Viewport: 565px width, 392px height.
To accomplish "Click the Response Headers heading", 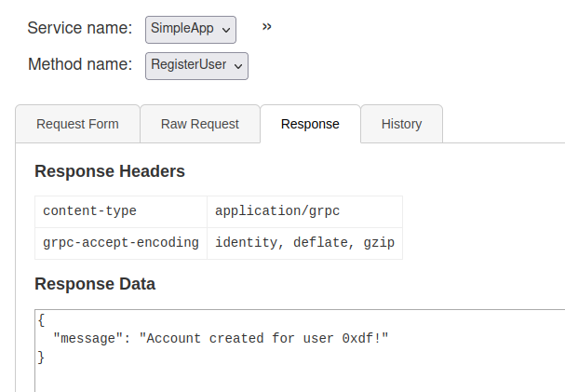I will click(x=110, y=171).
